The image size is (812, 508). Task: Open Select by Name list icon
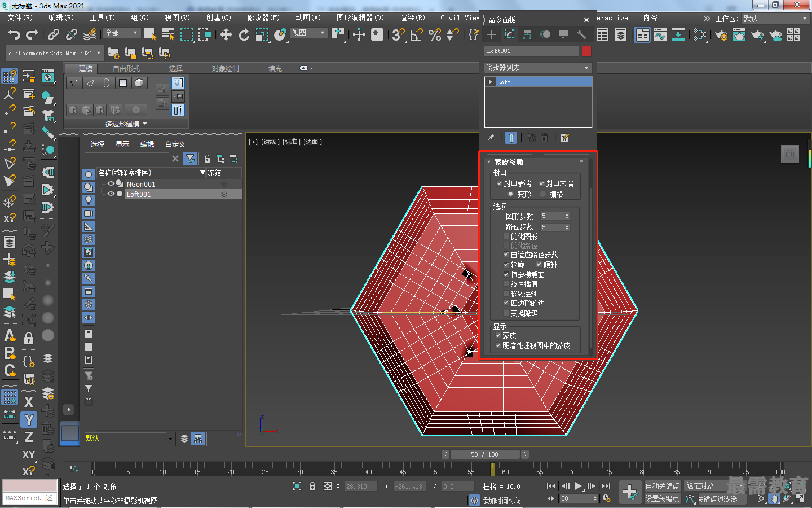[x=168, y=34]
